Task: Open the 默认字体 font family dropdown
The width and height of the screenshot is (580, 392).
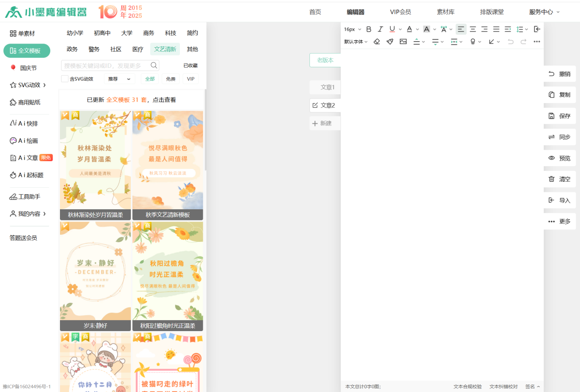Action: [356, 42]
